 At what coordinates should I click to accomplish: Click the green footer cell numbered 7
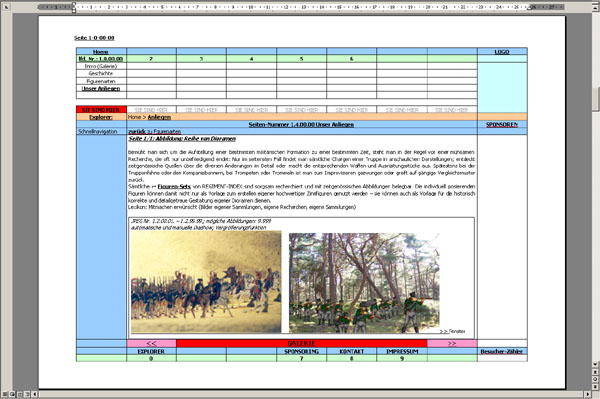[302, 358]
